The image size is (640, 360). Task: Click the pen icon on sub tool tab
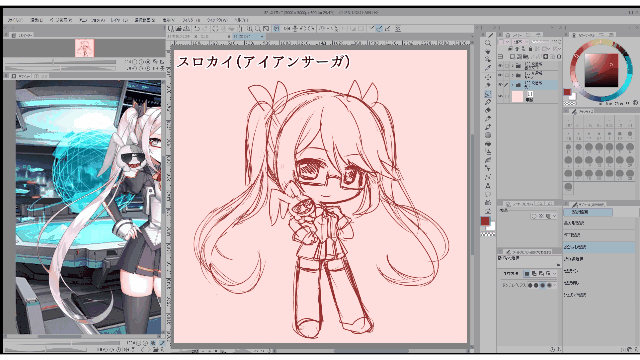(x=575, y=204)
